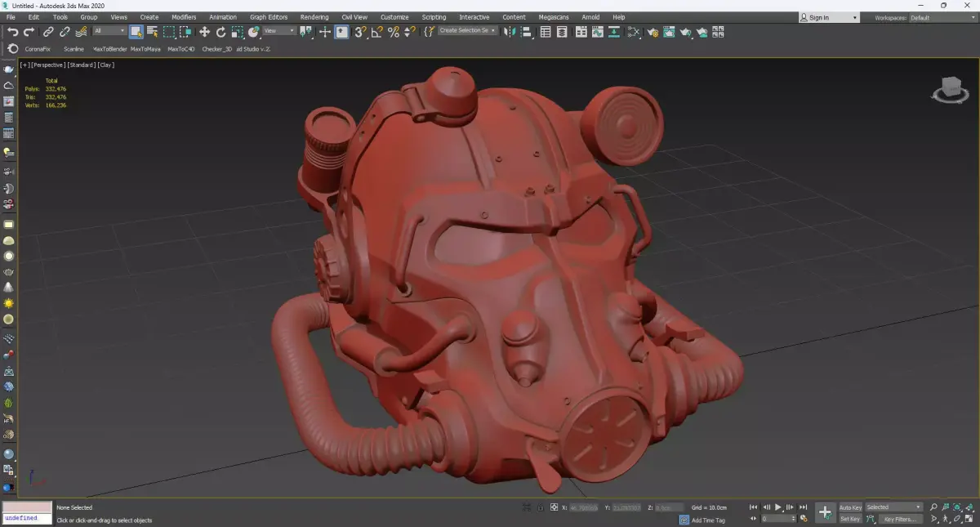Choose Rectangular Selection Region tool

(x=169, y=32)
